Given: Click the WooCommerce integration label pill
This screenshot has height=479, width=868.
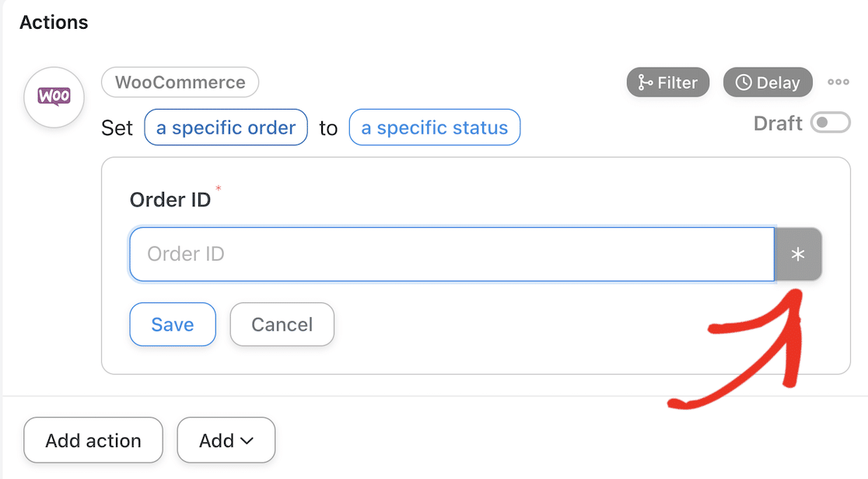Looking at the screenshot, I should (180, 82).
